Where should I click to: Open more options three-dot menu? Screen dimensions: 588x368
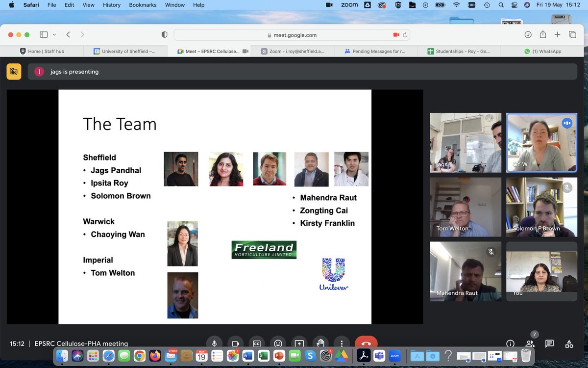(x=342, y=343)
